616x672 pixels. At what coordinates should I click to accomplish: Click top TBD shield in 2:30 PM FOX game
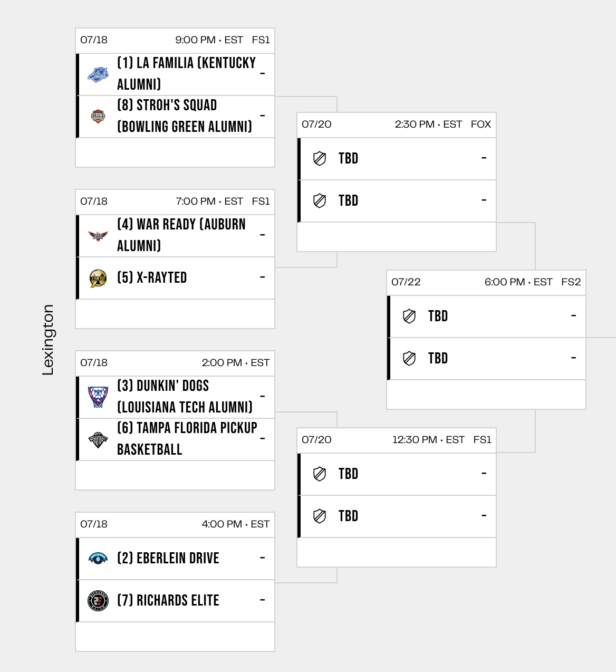[320, 159]
